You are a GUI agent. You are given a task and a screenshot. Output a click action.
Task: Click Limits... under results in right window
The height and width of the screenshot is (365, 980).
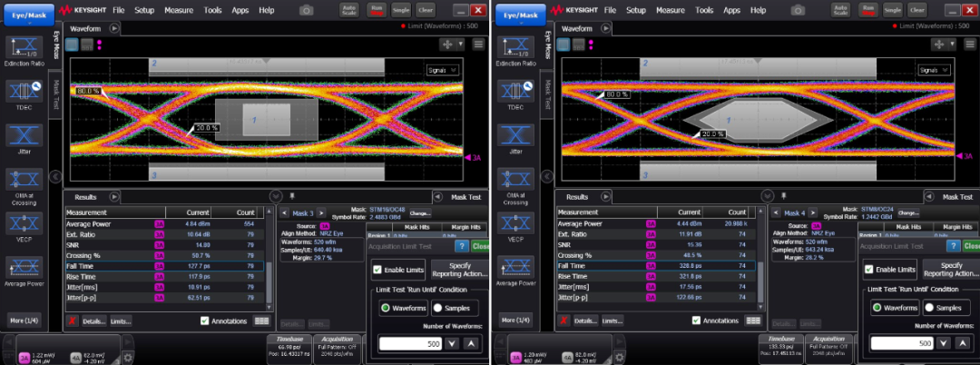[612, 321]
